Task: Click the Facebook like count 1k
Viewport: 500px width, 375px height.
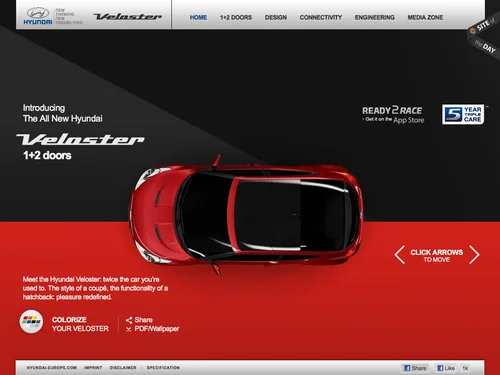Action: pyautogui.click(x=465, y=368)
